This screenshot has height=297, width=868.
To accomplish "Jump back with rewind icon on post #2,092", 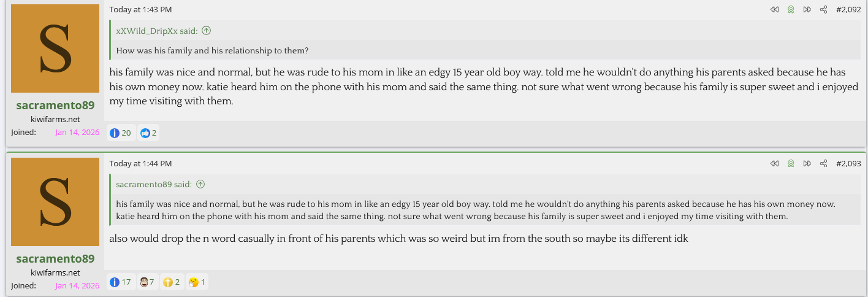I will coord(774,10).
